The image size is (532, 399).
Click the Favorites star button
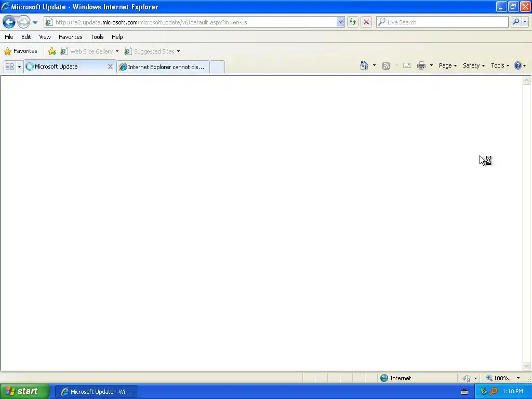tap(20, 51)
